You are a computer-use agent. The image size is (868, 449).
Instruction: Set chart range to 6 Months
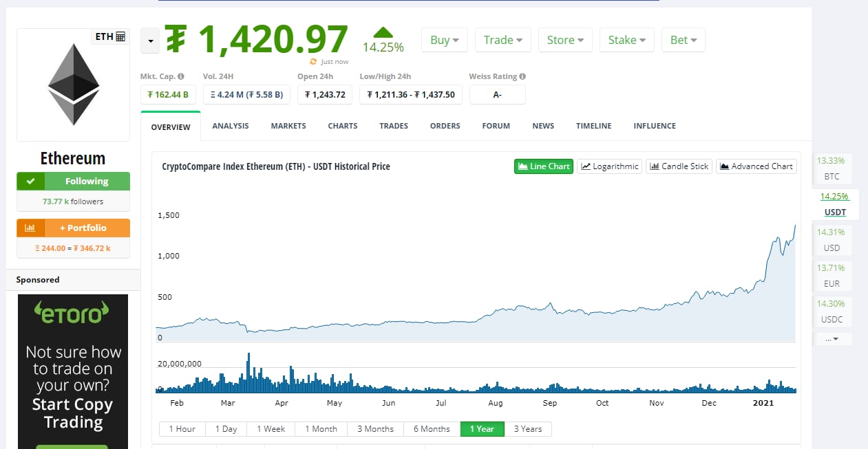click(x=432, y=429)
